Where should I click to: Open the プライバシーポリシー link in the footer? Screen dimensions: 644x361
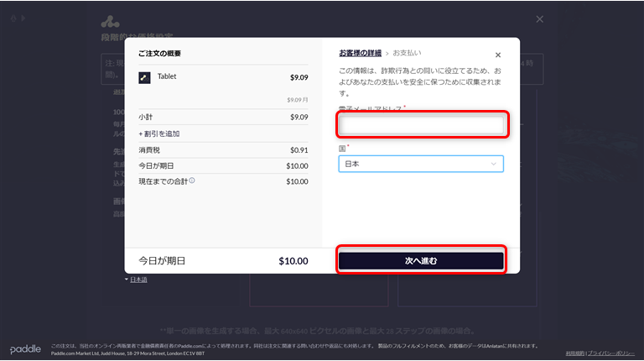[x=611, y=353]
